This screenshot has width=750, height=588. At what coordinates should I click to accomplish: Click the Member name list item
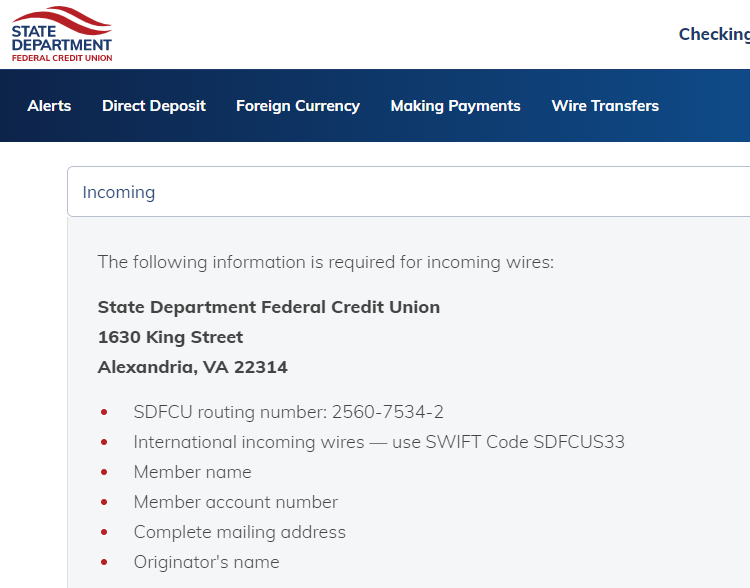(192, 472)
